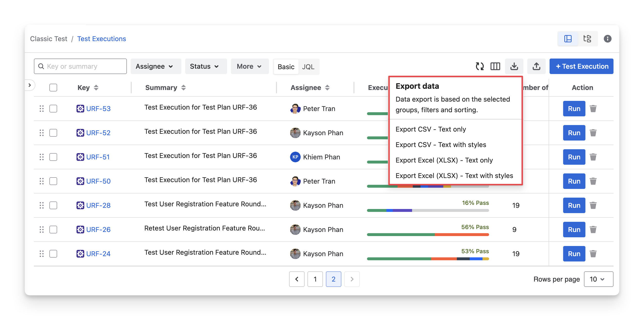The height and width of the screenshot is (320, 644).
Task: Choose Export Excel (XLSX) - Text with styles
Action: 454,176
